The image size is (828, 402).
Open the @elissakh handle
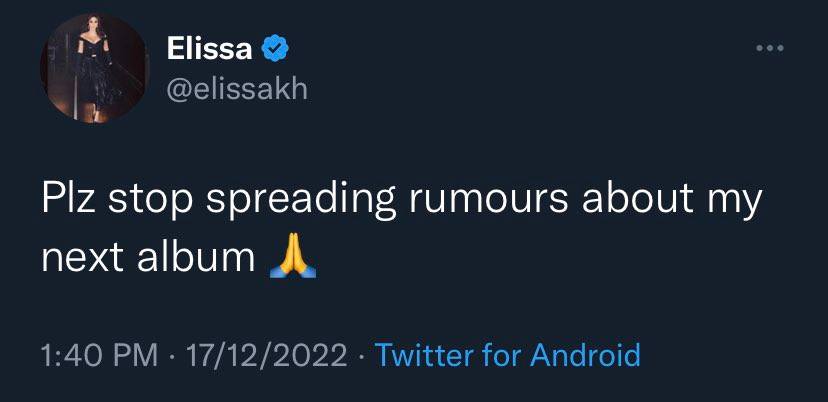pyautogui.click(x=237, y=89)
